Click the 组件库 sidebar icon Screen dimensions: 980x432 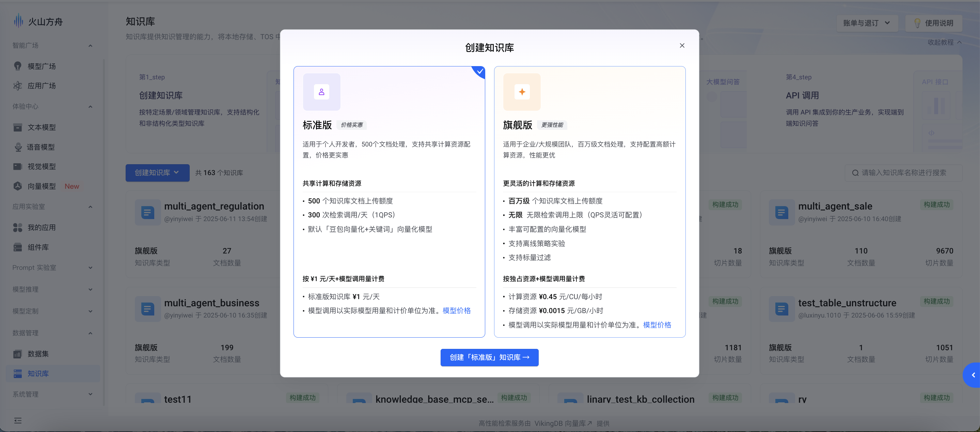pos(17,247)
